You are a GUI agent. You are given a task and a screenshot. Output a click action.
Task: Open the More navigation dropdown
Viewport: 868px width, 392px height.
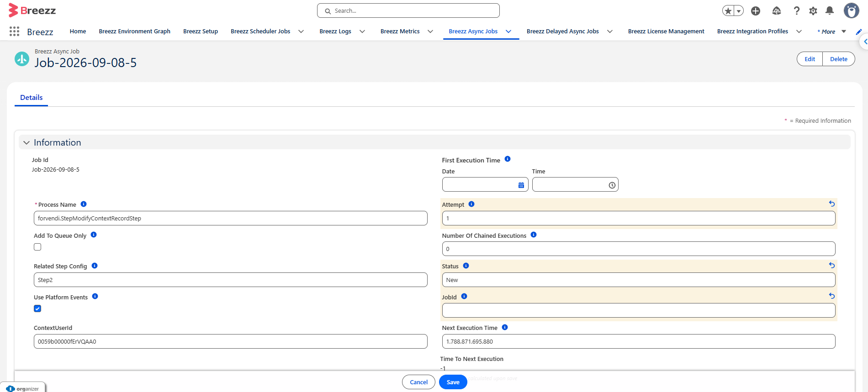(x=832, y=31)
